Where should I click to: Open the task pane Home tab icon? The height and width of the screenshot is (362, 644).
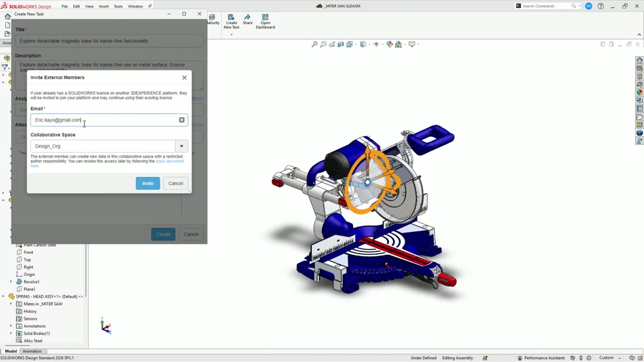coord(639,61)
